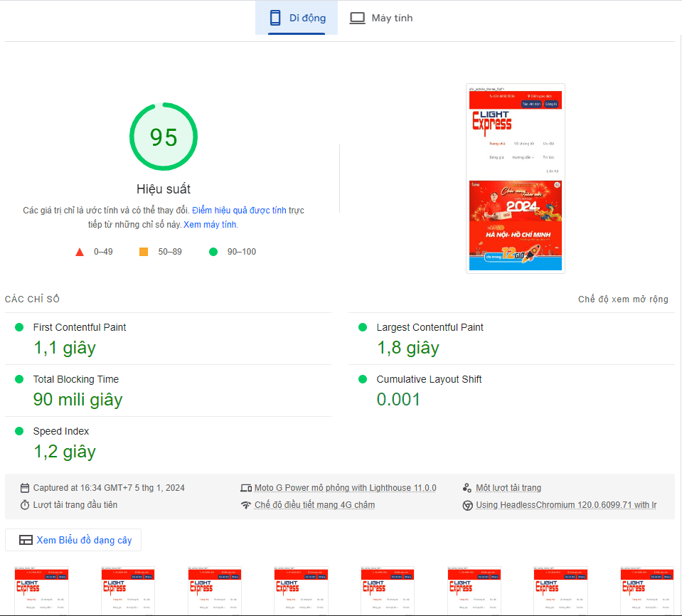Click the stopwatch icon beside Lượt tải trang đầu tiên

tap(25, 505)
